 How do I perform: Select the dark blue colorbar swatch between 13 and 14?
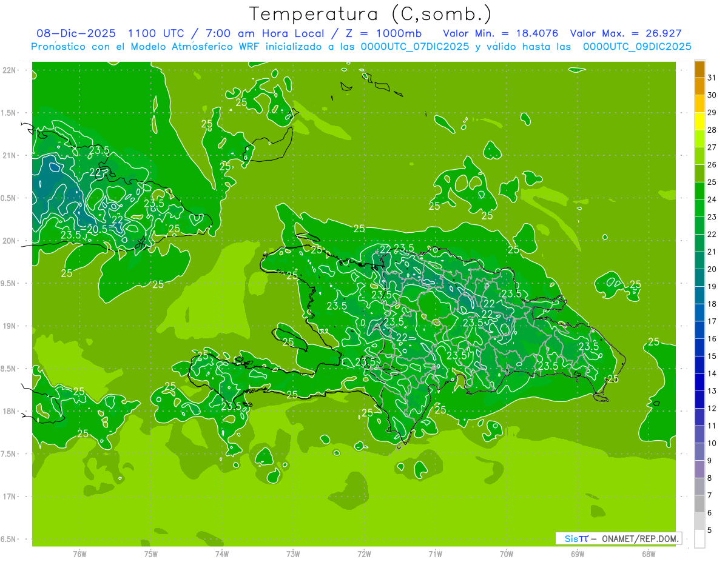point(699,382)
